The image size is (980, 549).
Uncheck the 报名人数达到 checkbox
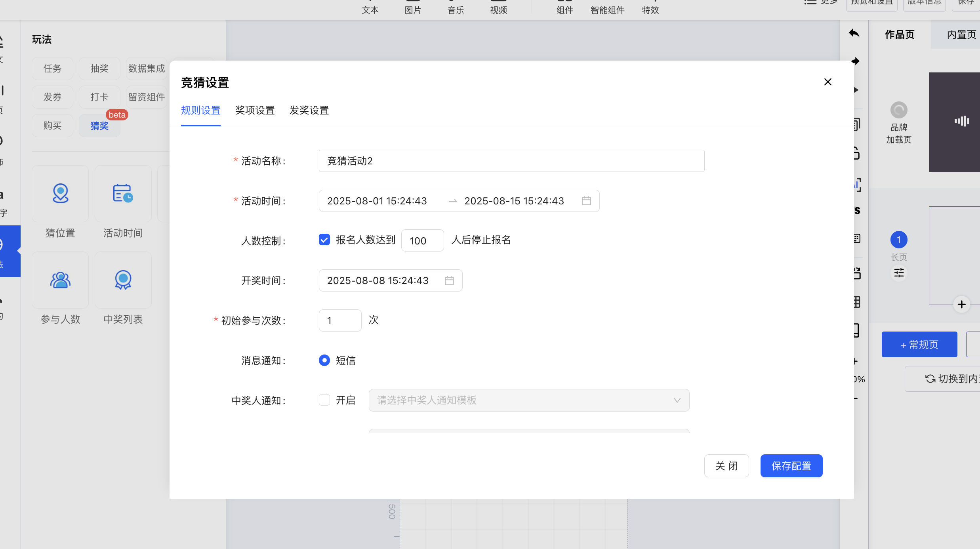(324, 240)
